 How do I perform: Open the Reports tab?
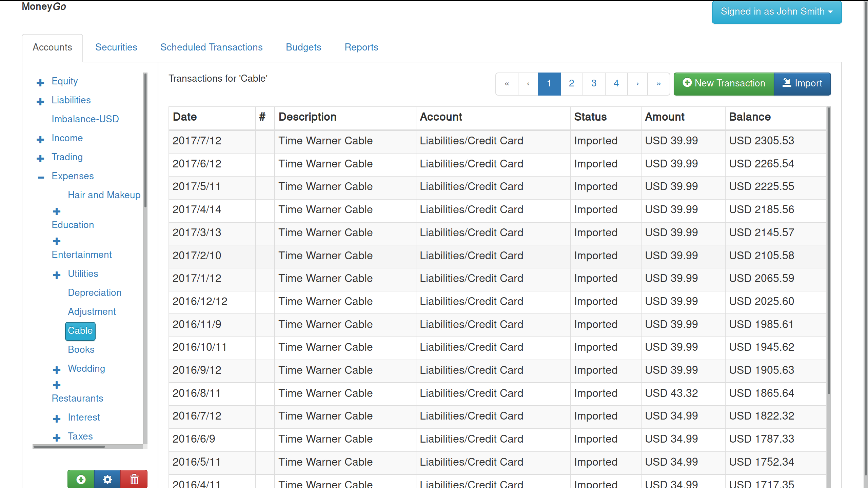coord(361,47)
